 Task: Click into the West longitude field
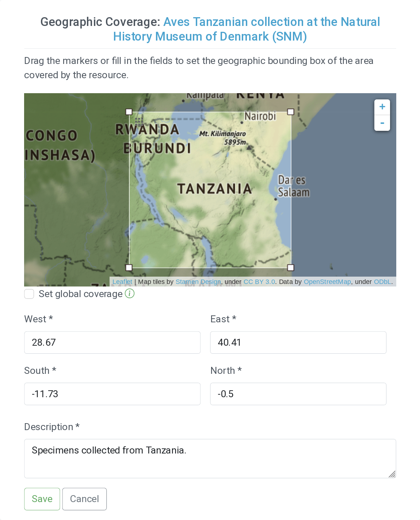(112, 342)
